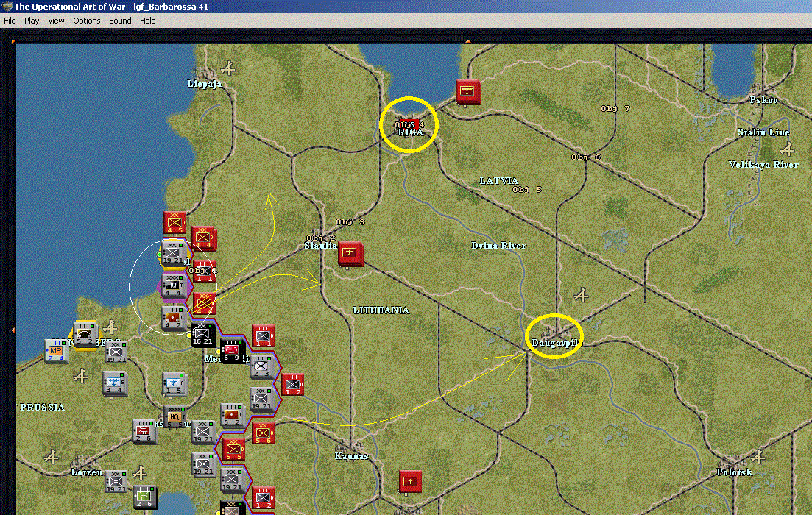Select the red 1-2 unit east of Memel
Viewport: 812px width, 515px height.
tap(292, 385)
